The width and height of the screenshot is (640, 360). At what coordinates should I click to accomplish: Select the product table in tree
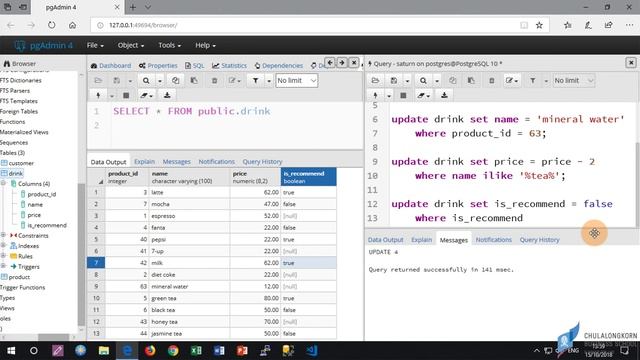tap(19, 277)
